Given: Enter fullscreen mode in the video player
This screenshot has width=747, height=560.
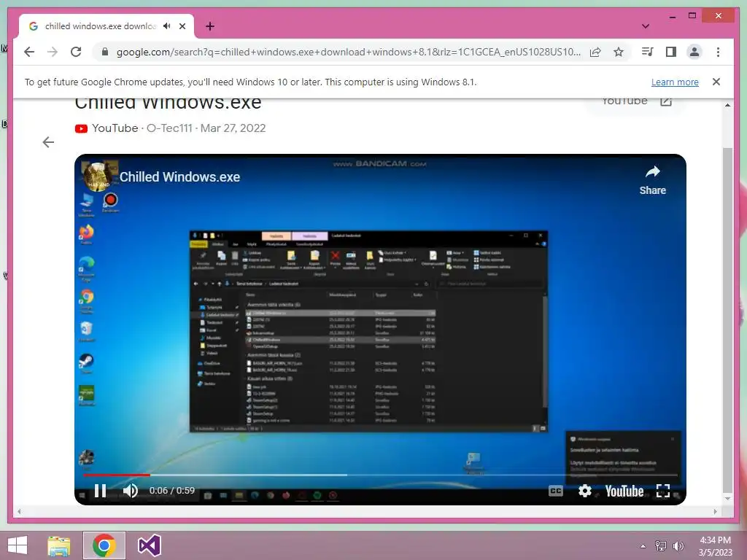Looking at the screenshot, I should click(663, 491).
